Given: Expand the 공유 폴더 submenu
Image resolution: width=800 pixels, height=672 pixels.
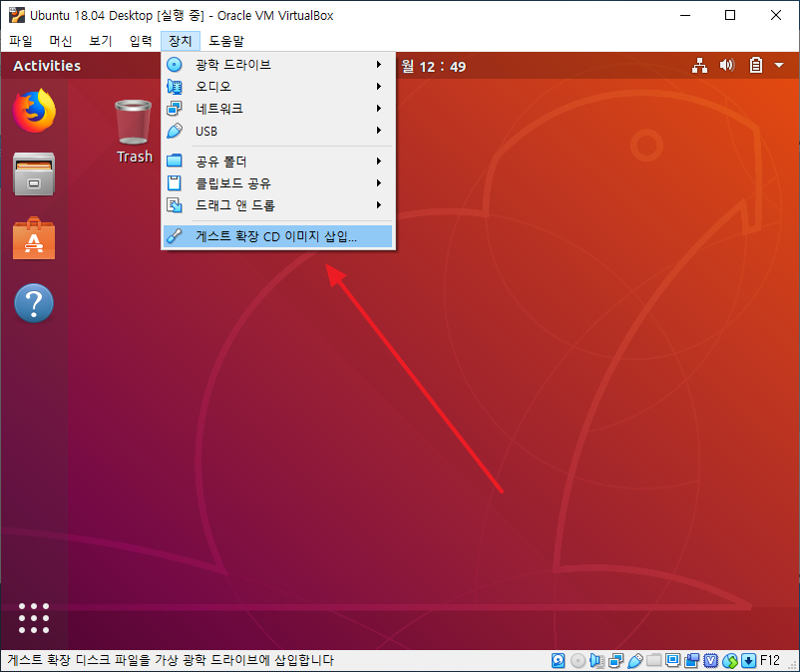Looking at the screenshot, I should click(x=278, y=162).
